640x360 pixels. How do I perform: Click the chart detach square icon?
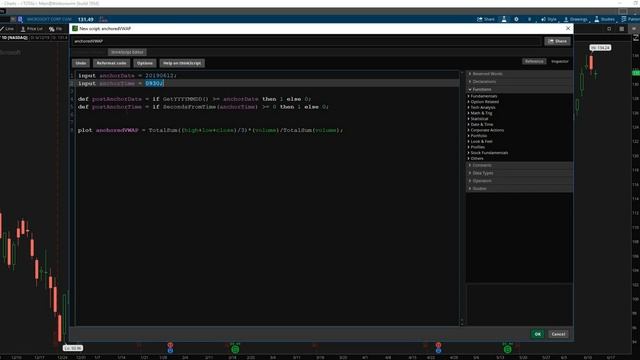609,29
